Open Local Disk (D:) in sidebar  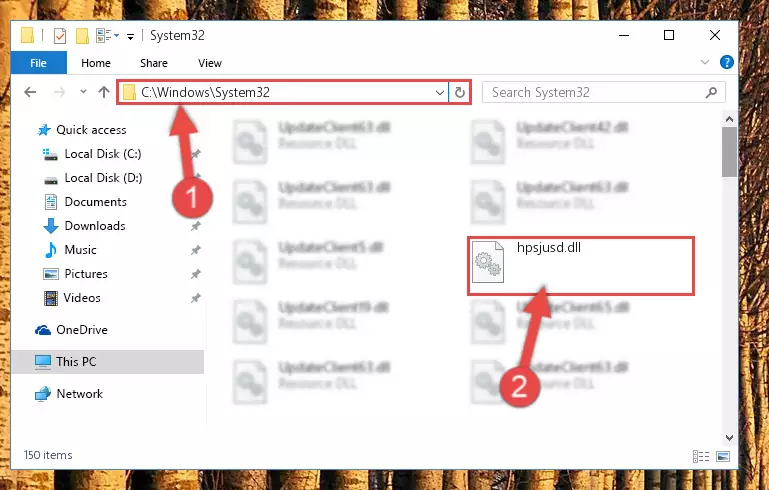click(x=103, y=178)
